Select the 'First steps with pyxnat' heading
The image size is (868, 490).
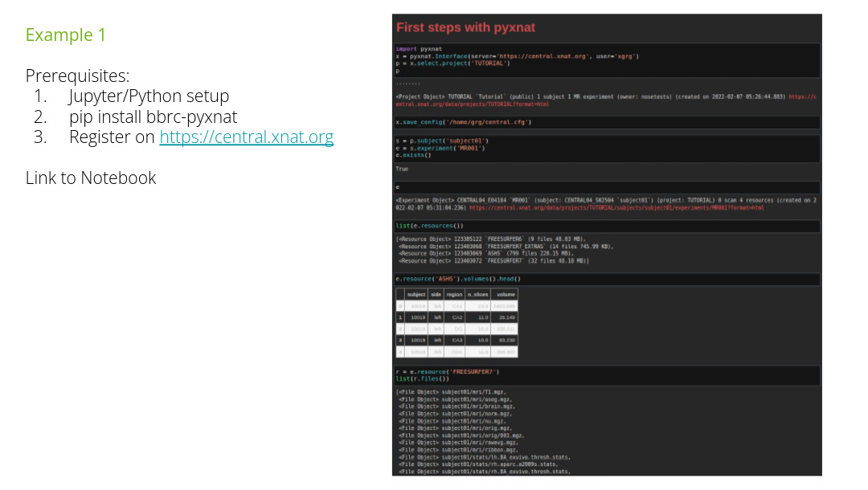465,27
